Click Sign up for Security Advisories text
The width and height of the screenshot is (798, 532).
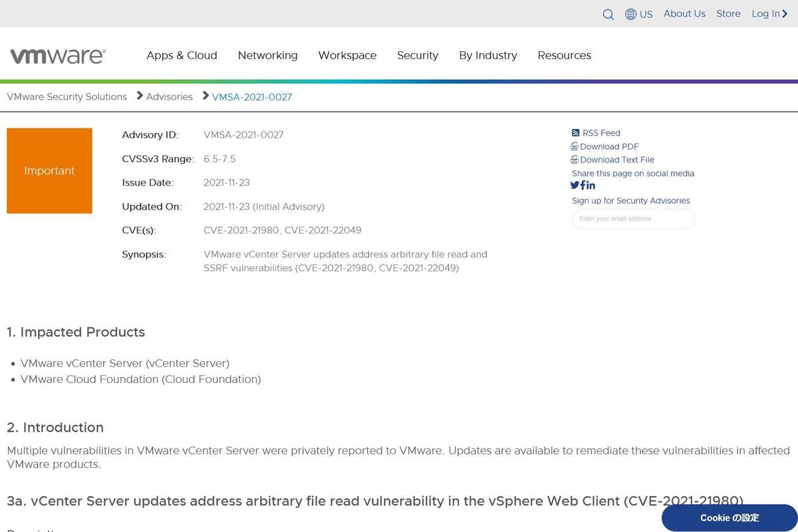click(631, 201)
